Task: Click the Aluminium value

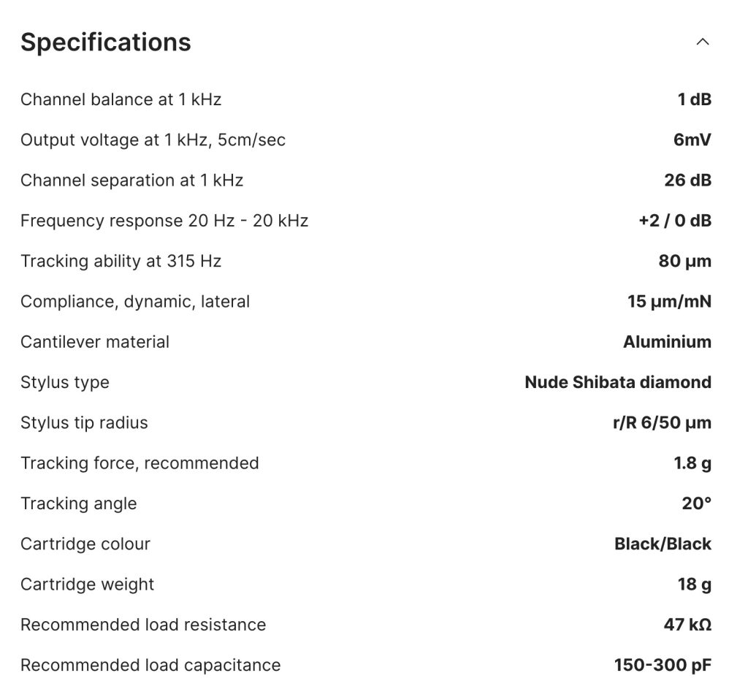Action: 668,342
